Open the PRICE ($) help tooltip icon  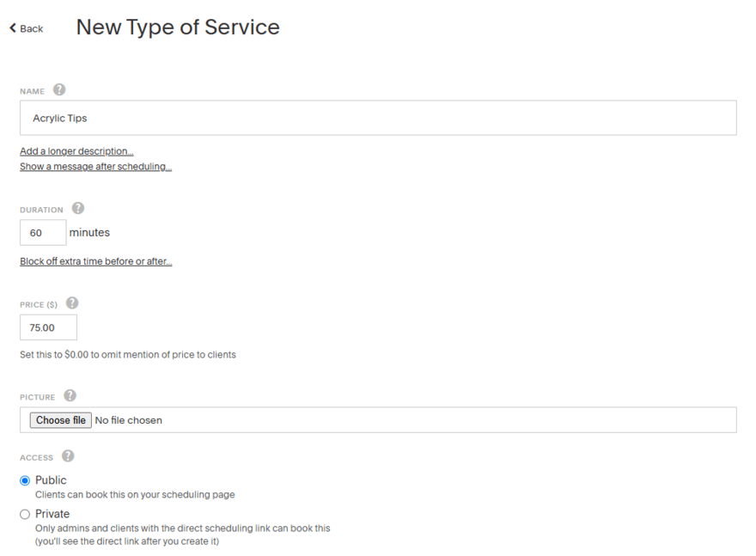tap(72, 302)
